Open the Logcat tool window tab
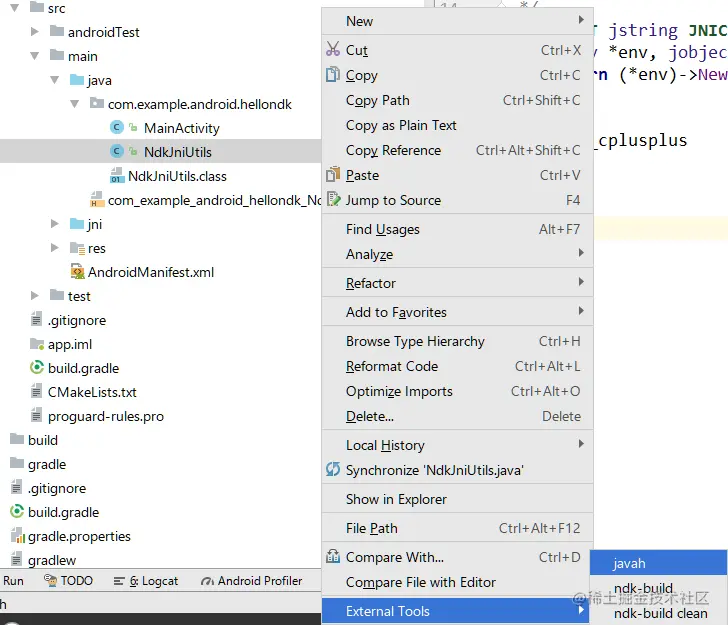 point(146,580)
